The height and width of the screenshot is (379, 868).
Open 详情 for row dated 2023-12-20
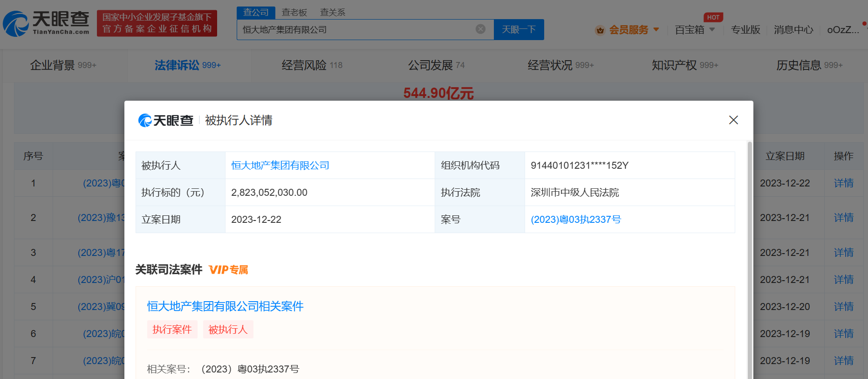(x=844, y=307)
